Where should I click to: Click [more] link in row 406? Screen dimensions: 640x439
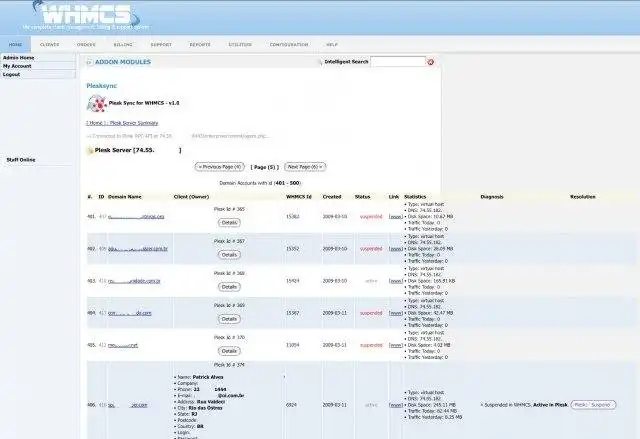(396, 405)
